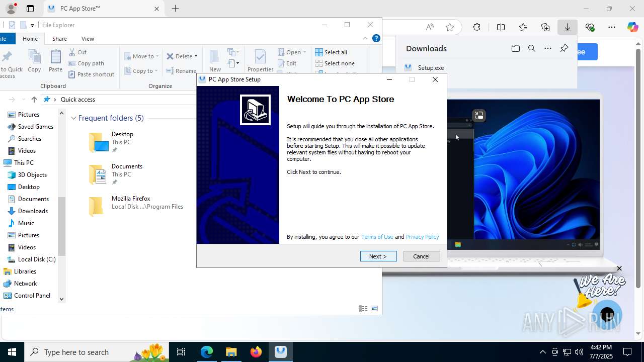Select This PC in navigation pane
The width and height of the screenshot is (644, 362).
click(19, 163)
